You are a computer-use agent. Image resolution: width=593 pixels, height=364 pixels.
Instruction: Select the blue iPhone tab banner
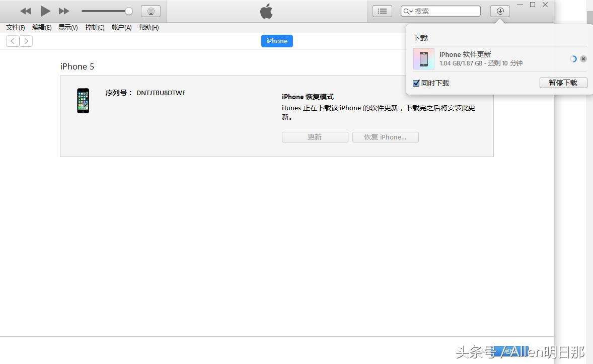pos(276,41)
